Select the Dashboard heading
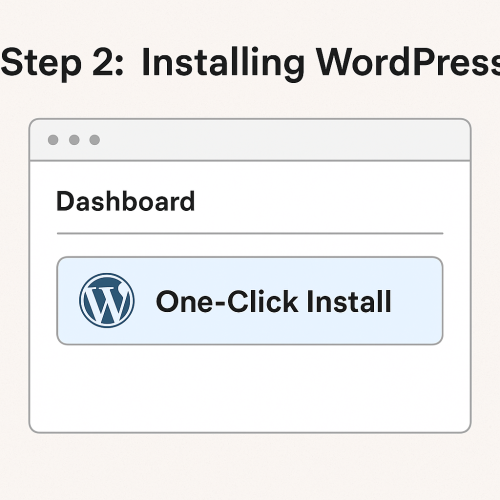 tap(125, 201)
